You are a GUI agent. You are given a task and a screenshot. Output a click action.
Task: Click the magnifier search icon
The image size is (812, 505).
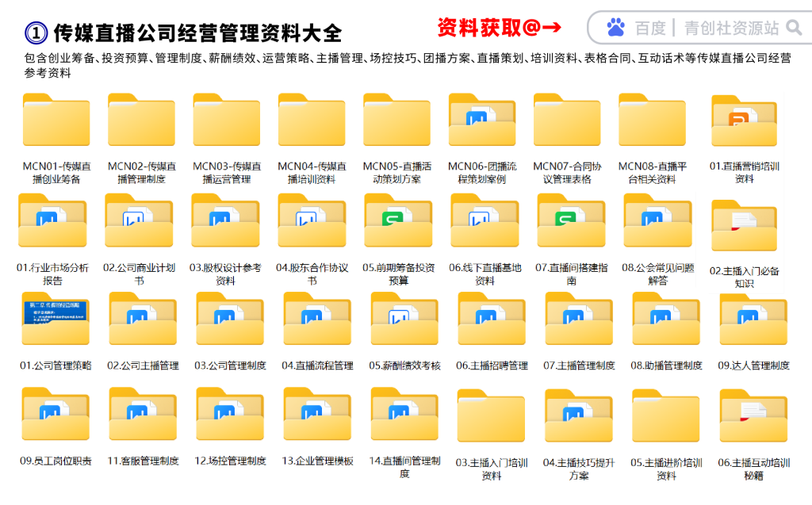click(793, 29)
